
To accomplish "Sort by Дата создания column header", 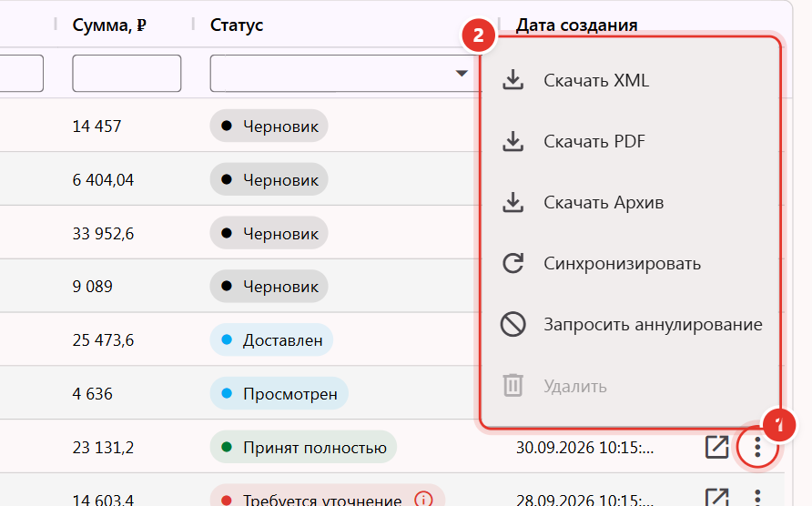I will coord(576,25).
